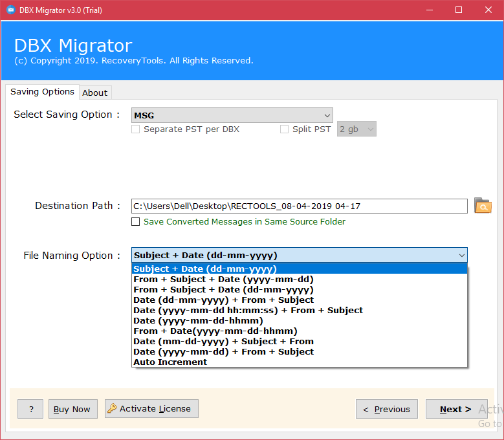Open the Saving Options tab
The image size is (504, 440).
[x=42, y=92]
